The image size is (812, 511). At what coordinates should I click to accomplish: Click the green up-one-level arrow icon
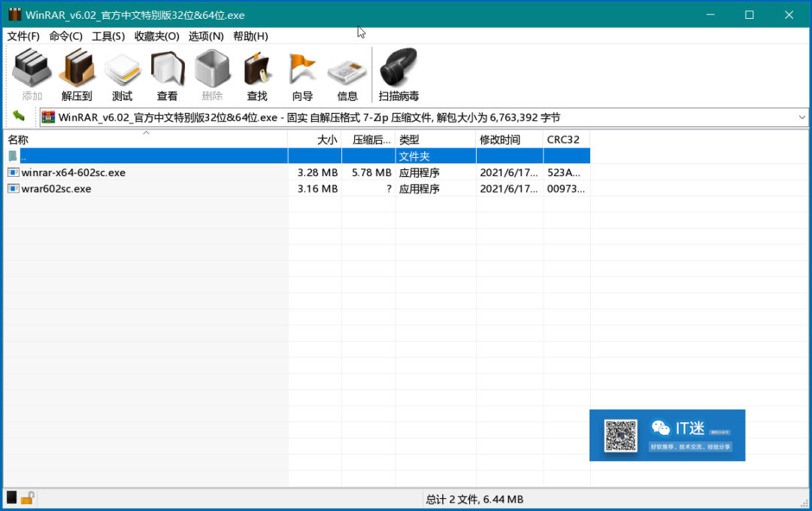[19, 116]
